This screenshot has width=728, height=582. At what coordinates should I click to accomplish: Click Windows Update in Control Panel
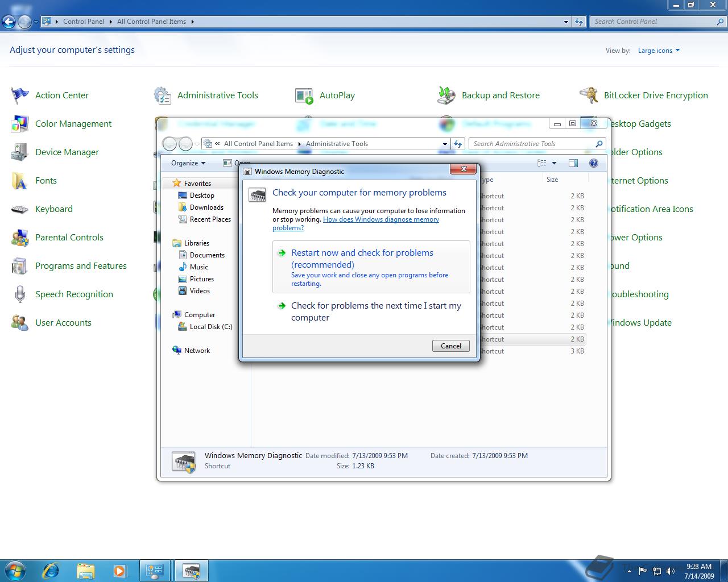tap(640, 323)
